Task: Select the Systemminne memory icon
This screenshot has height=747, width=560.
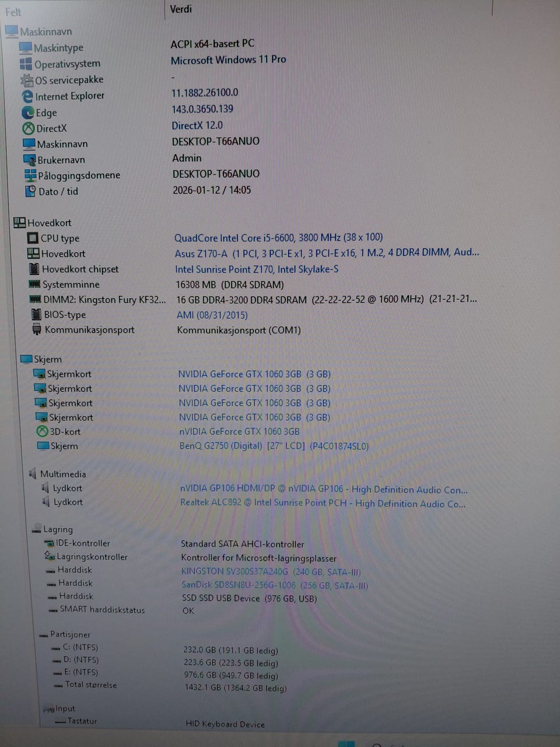Action: pos(34,284)
